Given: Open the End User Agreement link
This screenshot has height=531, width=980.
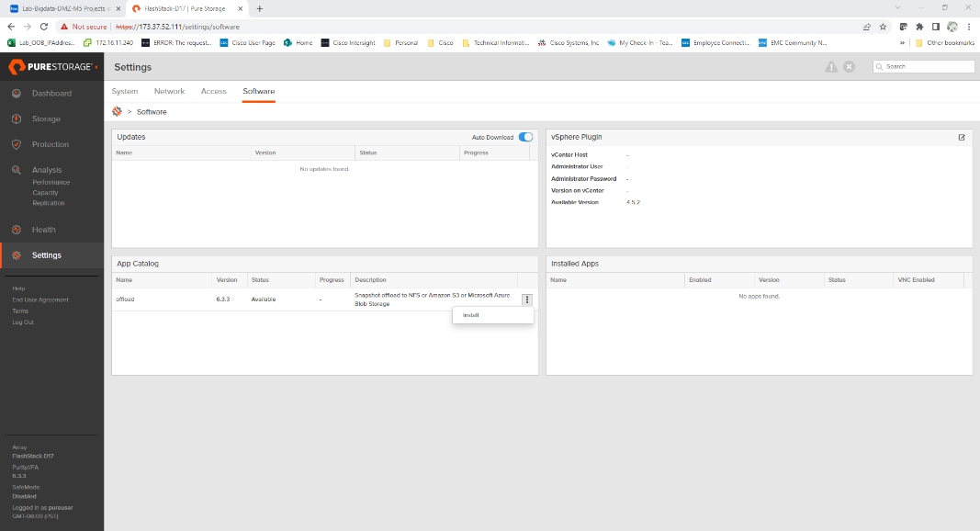Looking at the screenshot, I should [40, 299].
